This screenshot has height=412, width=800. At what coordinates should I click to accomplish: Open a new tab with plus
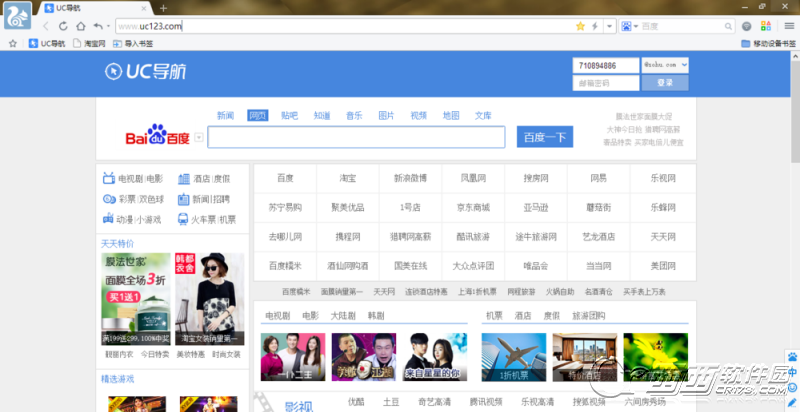click(163, 8)
